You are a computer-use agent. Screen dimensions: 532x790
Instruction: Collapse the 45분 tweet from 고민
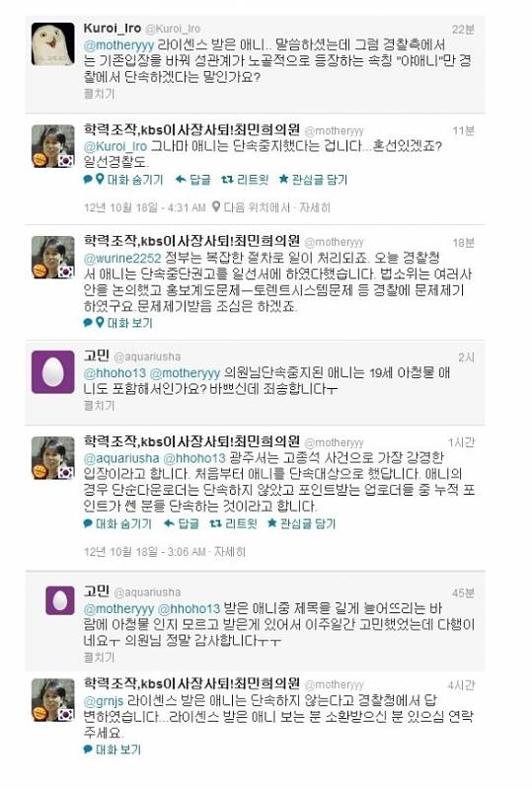click(100, 658)
